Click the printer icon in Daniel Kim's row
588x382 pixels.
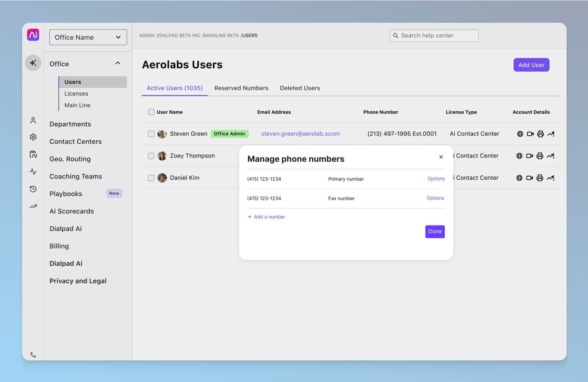pos(540,178)
